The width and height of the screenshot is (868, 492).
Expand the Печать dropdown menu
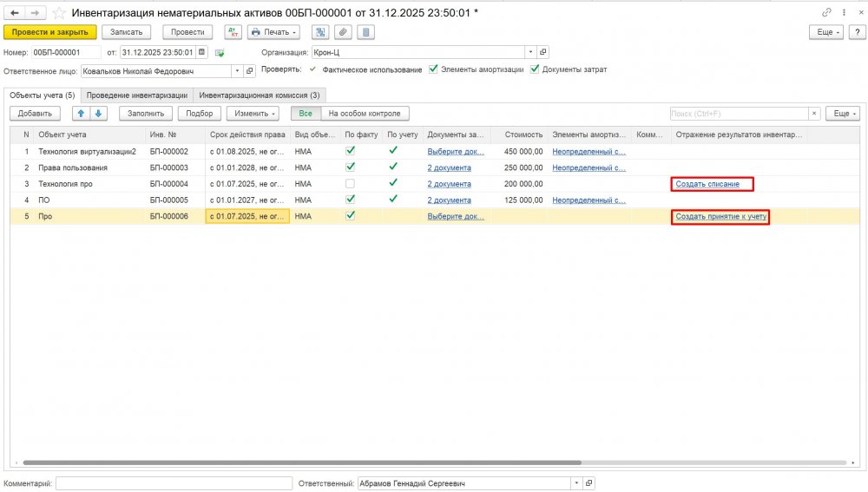coord(273,32)
